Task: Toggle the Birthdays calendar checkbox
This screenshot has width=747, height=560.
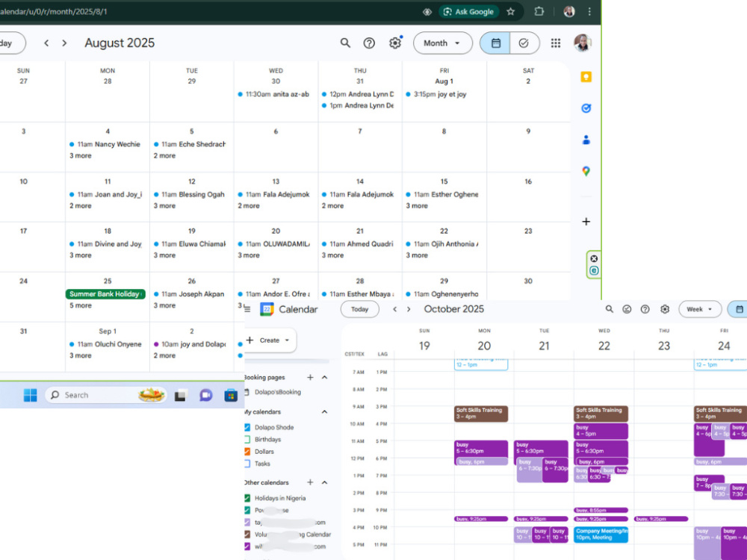Action: click(247, 439)
